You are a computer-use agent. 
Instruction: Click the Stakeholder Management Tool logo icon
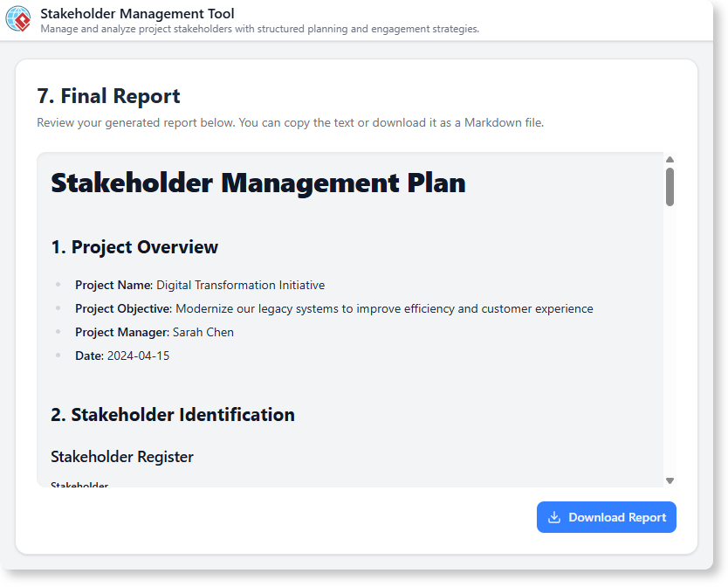[x=19, y=19]
